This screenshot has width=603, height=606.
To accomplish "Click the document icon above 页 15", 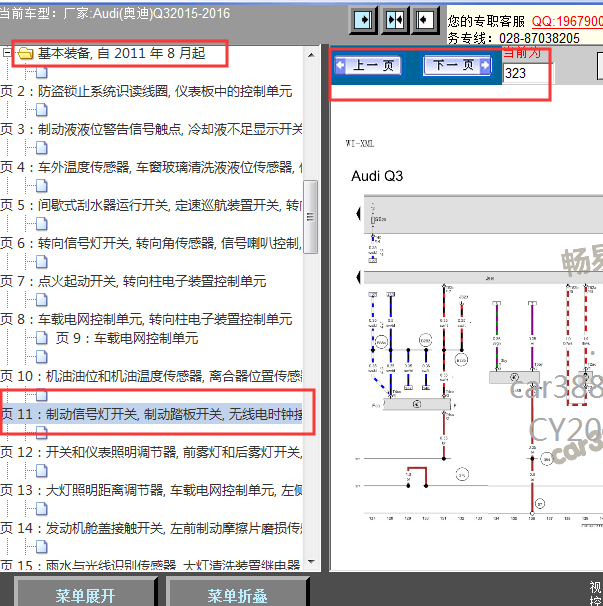I will coord(42,546).
